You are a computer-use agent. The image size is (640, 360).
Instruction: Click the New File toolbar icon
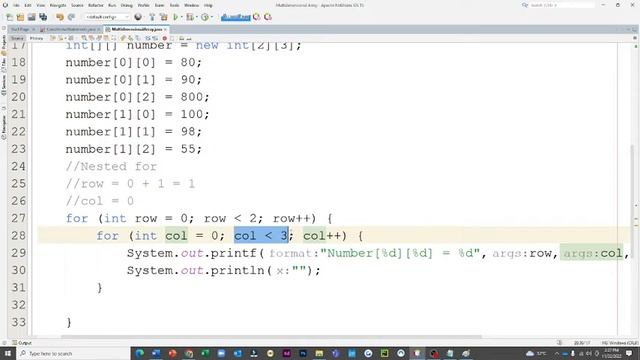(9, 17)
